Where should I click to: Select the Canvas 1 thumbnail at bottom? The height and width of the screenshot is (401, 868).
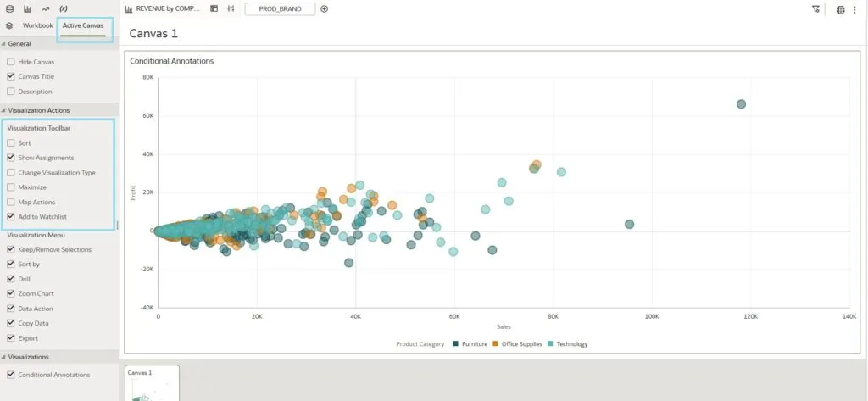152,384
